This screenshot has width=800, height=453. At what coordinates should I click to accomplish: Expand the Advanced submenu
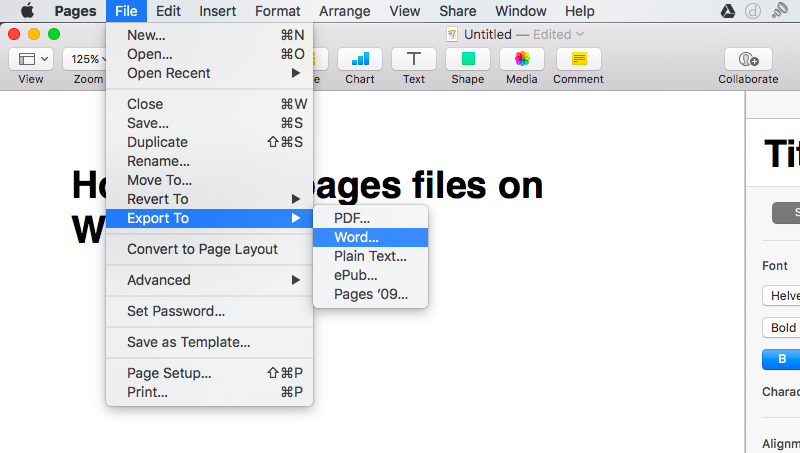209,280
